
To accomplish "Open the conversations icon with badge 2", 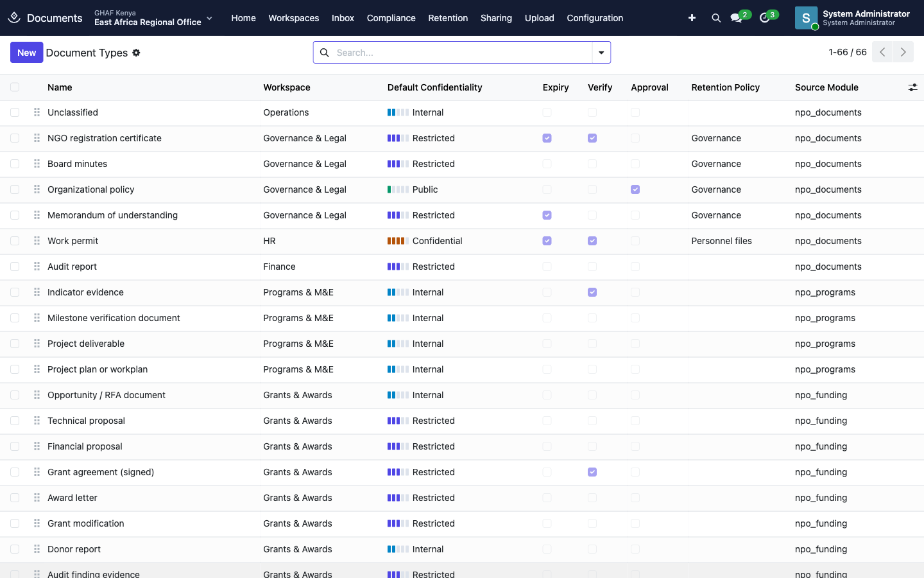I will [737, 18].
